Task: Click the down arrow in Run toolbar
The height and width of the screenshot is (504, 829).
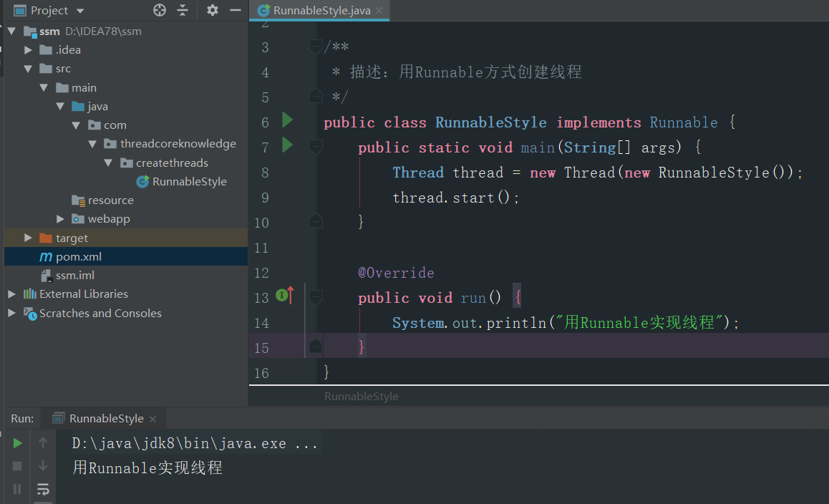Action: click(x=43, y=466)
